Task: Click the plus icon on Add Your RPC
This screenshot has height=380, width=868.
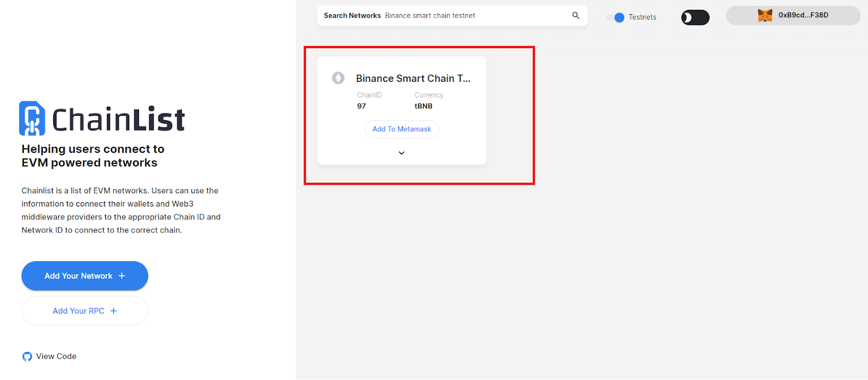Action: pyautogui.click(x=113, y=311)
